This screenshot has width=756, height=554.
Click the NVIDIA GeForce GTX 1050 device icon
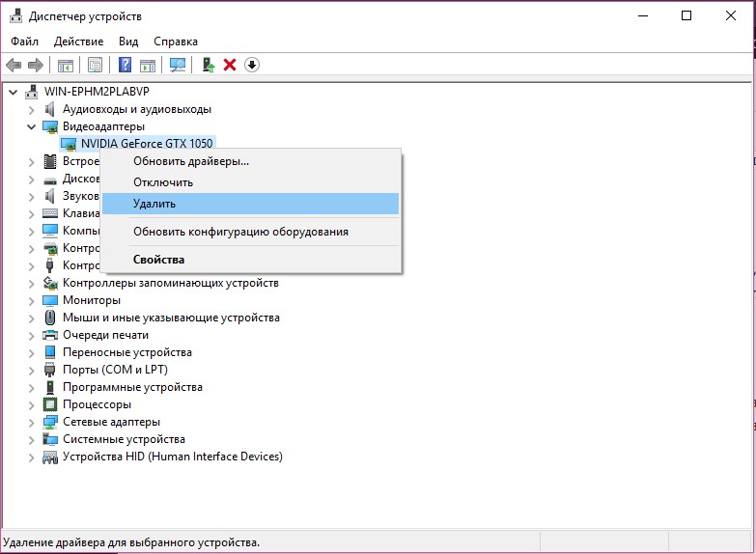point(69,144)
